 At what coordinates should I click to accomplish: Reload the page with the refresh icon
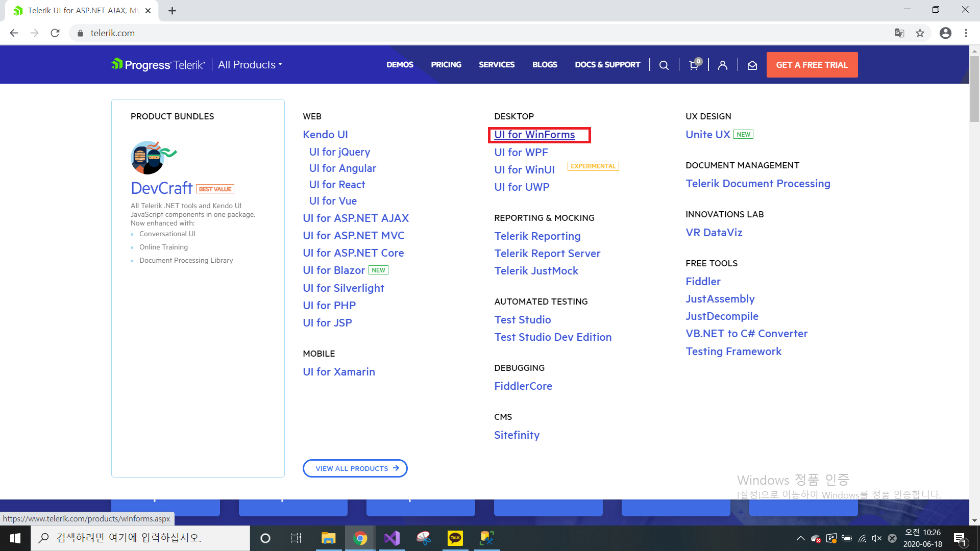pos(55,33)
